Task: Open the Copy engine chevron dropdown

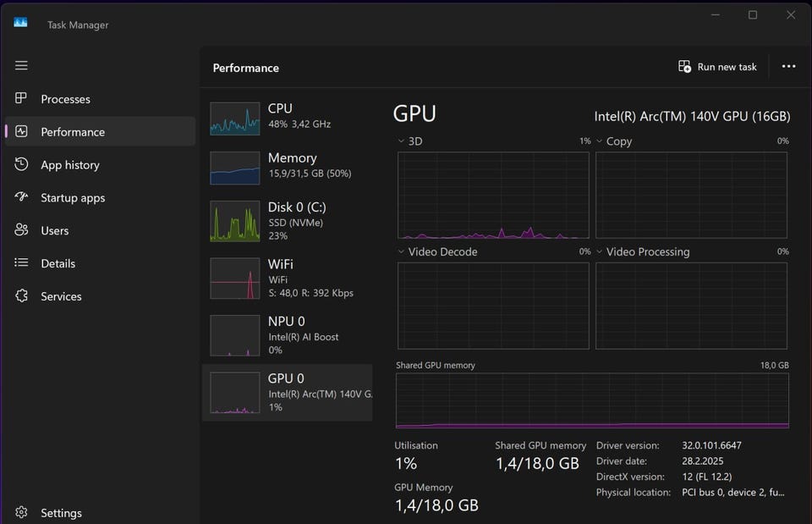Action: pos(600,141)
